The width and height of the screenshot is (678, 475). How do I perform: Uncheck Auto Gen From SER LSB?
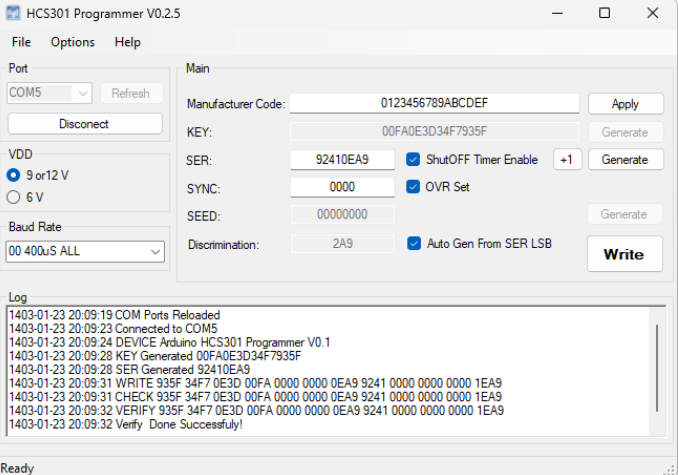coord(414,243)
